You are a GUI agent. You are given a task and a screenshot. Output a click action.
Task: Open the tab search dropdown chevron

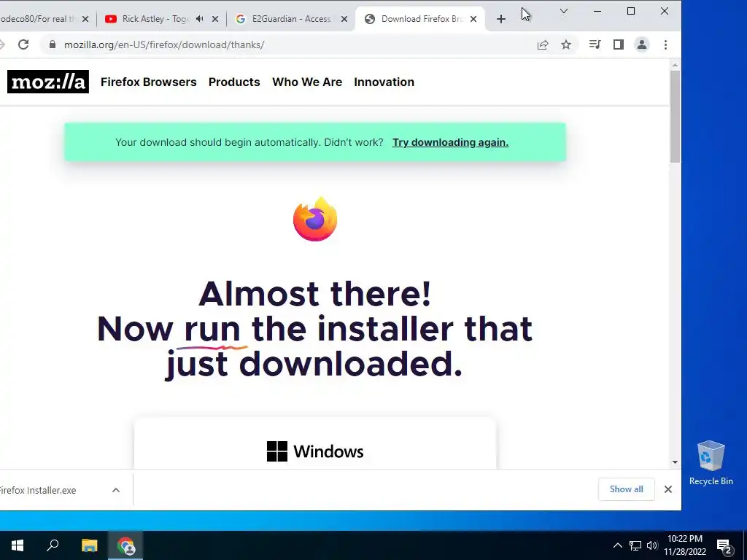point(564,11)
